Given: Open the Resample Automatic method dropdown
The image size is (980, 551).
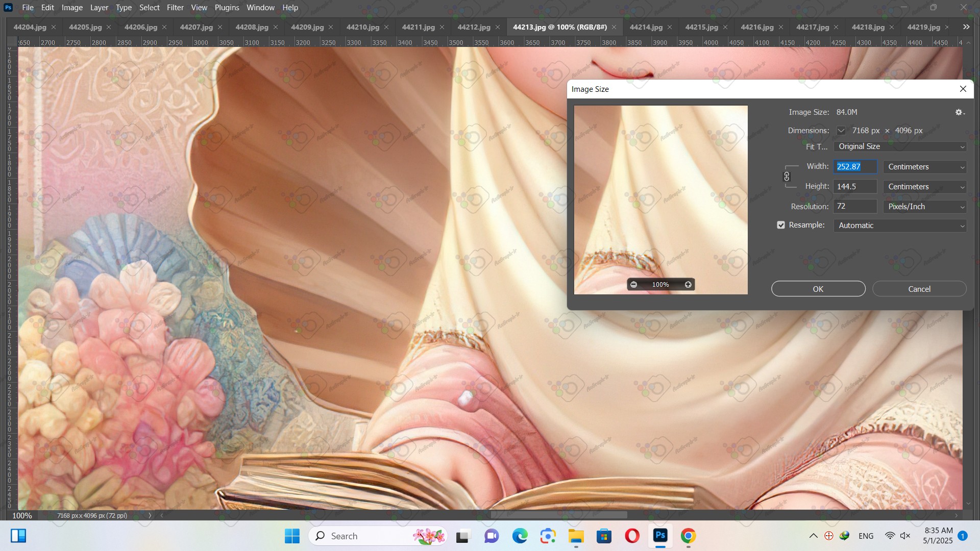Looking at the screenshot, I should pos(900,226).
